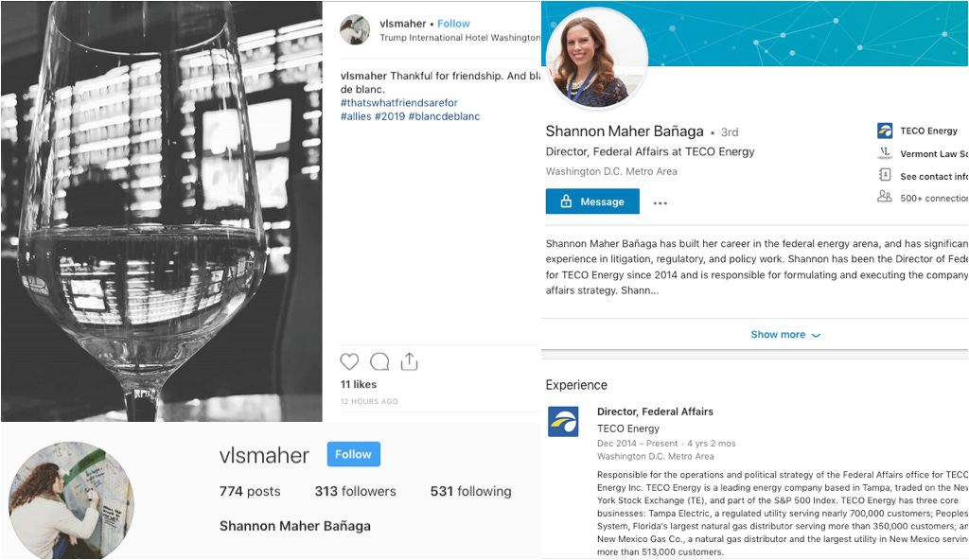The width and height of the screenshot is (969, 560).
Task: Open the Trump International Hotel Washington location
Action: coord(460,38)
